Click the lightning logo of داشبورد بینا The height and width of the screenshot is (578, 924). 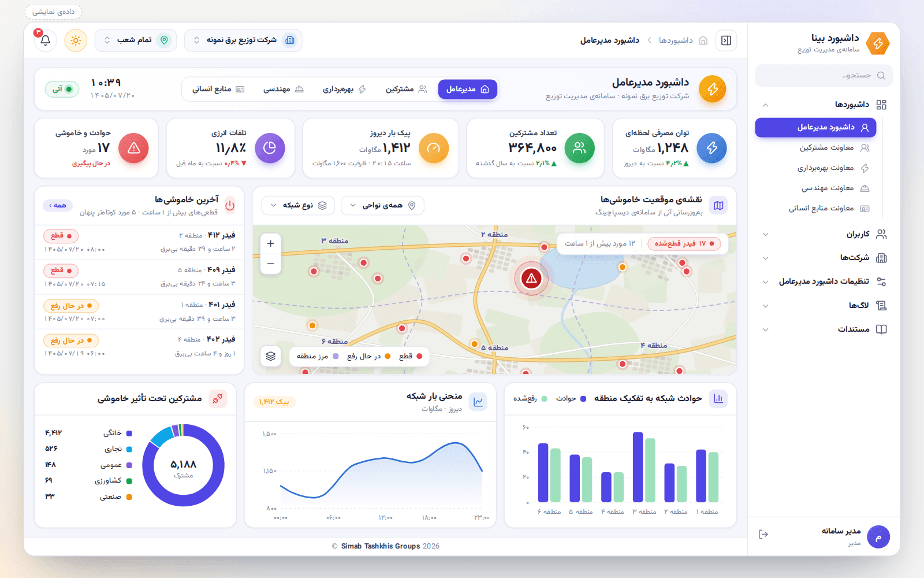[878, 43]
